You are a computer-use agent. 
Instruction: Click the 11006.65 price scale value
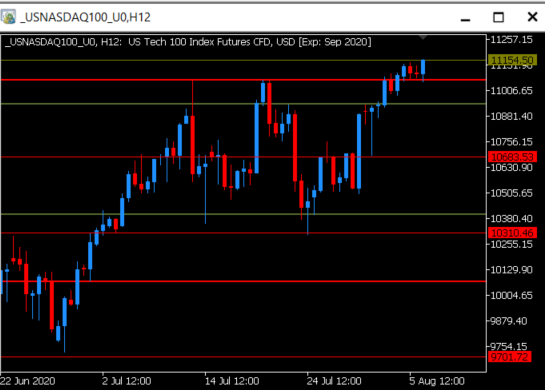tap(511, 91)
